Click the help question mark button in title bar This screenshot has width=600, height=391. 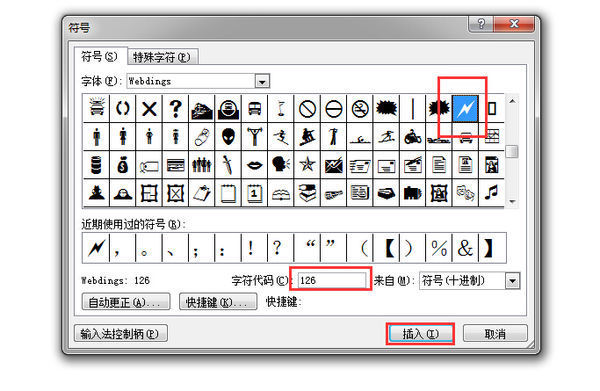point(481,24)
